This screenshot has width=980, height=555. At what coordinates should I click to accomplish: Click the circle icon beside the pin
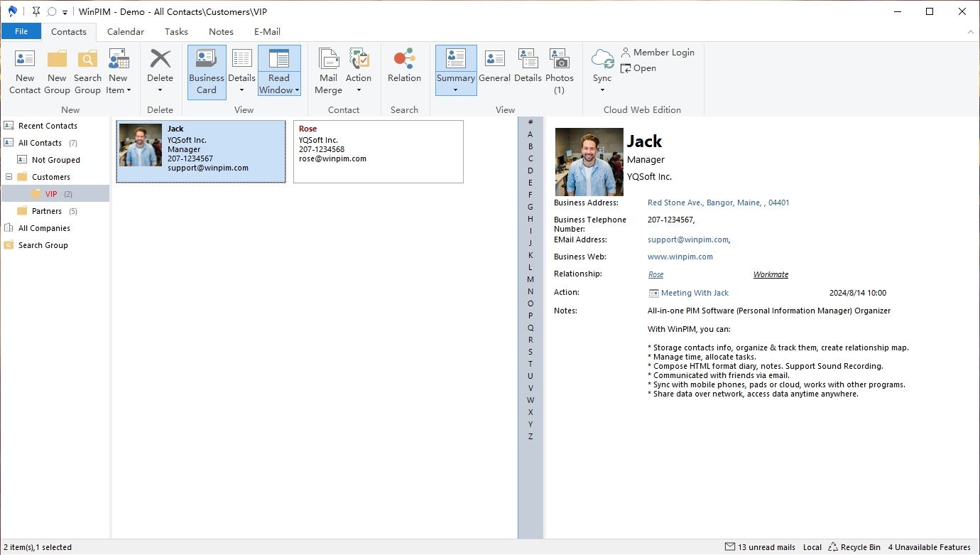click(x=51, y=11)
